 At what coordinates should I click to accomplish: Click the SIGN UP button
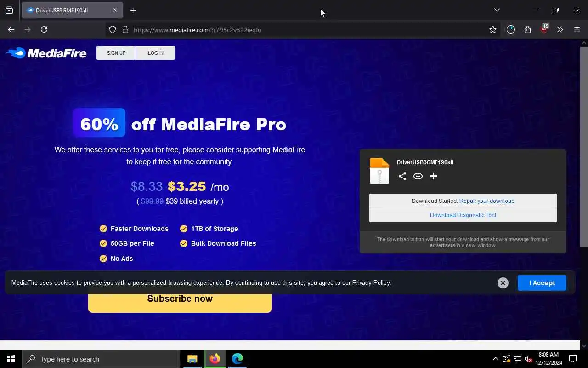point(116,53)
